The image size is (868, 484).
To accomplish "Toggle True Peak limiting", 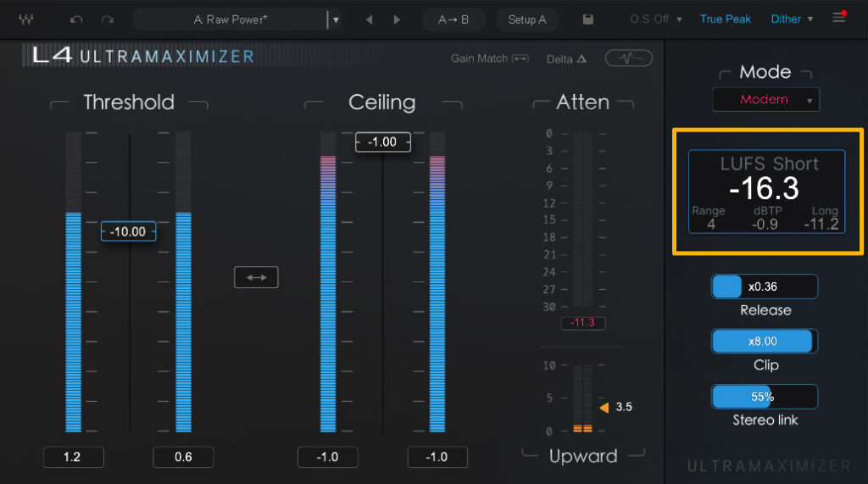I will (x=725, y=19).
